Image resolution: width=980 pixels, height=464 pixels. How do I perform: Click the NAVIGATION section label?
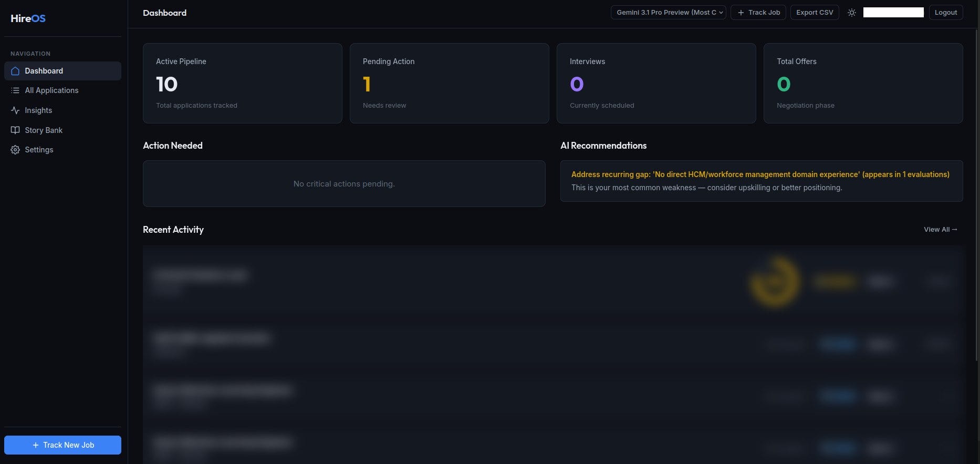pos(30,54)
